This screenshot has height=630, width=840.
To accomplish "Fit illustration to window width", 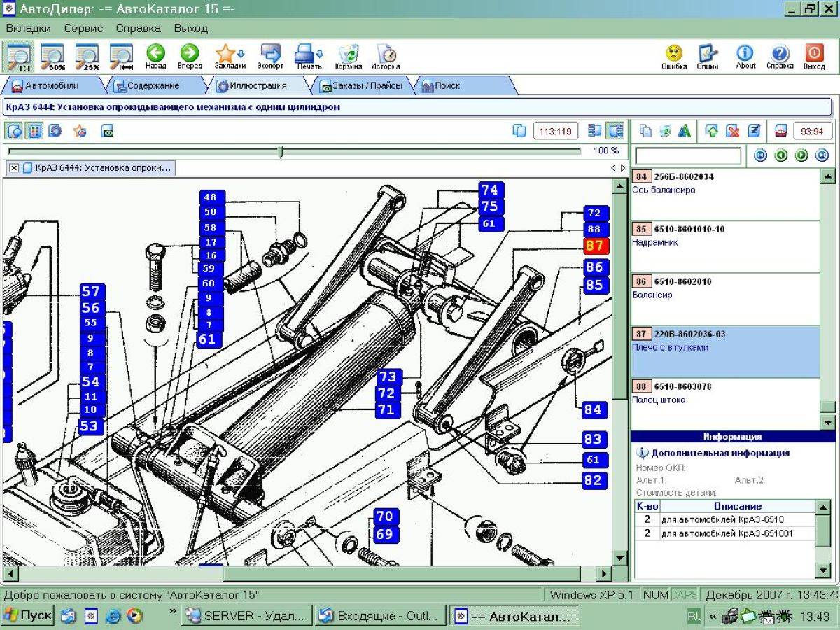I will [122, 57].
